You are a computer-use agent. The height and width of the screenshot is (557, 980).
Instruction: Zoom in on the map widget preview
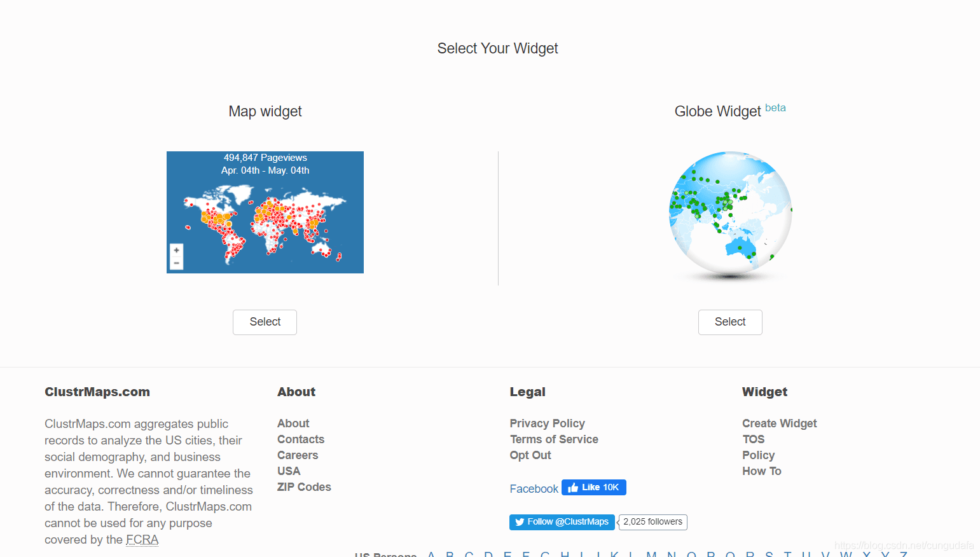point(177,251)
